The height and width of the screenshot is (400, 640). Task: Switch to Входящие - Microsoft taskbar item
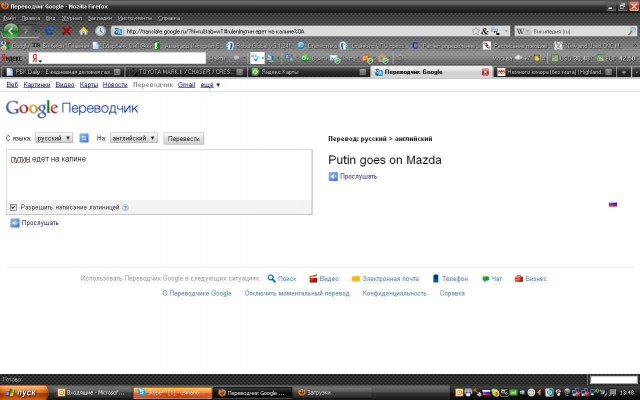(x=92, y=393)
